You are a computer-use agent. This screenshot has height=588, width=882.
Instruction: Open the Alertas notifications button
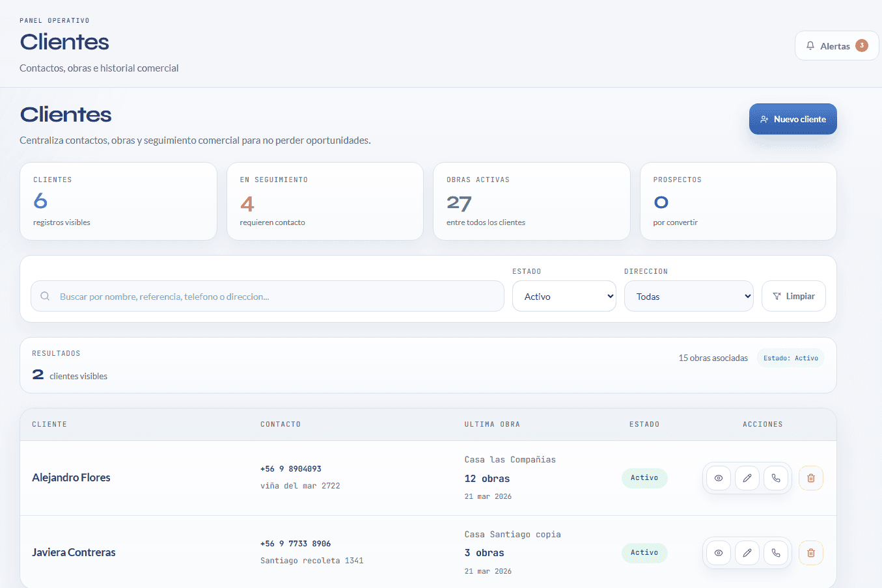pos(836,46)
